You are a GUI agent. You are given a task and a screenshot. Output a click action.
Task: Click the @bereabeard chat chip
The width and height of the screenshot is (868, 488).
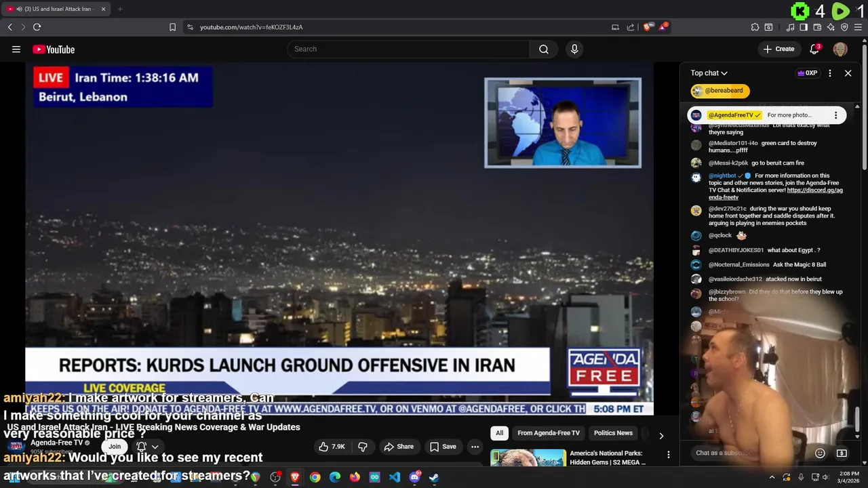720,91
